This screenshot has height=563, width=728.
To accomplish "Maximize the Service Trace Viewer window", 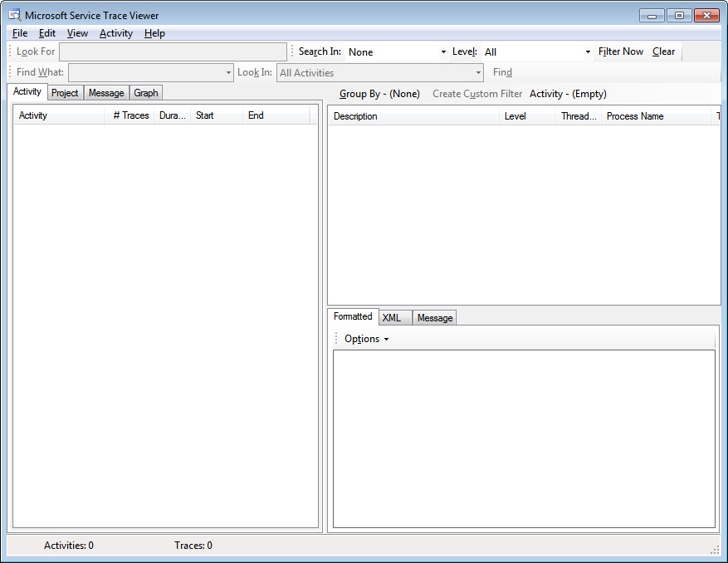I will (x=679, y=16).
